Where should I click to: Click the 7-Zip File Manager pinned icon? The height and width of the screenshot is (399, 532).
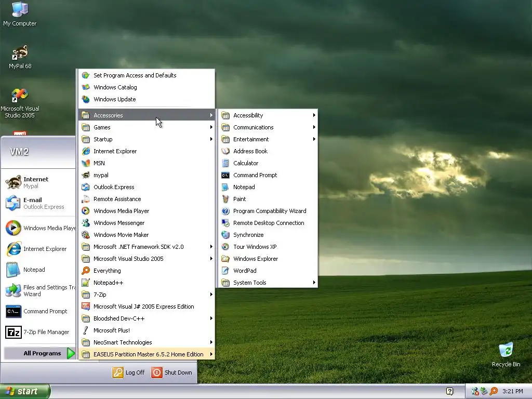13,332
